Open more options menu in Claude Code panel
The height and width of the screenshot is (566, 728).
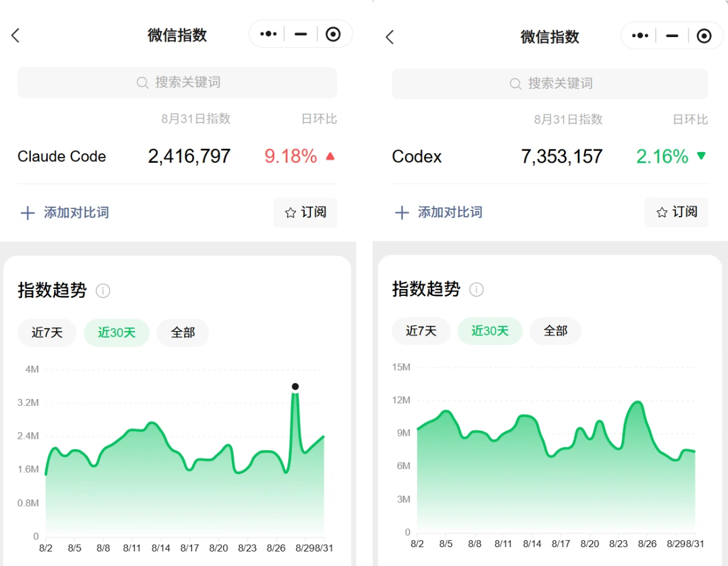coord(268,34)
